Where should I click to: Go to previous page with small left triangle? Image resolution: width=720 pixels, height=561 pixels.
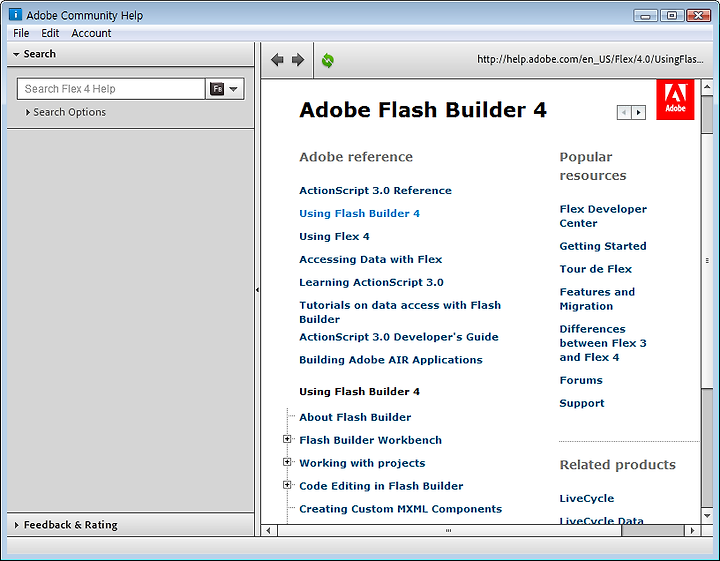pyautogui.click(x=624, y=112)
